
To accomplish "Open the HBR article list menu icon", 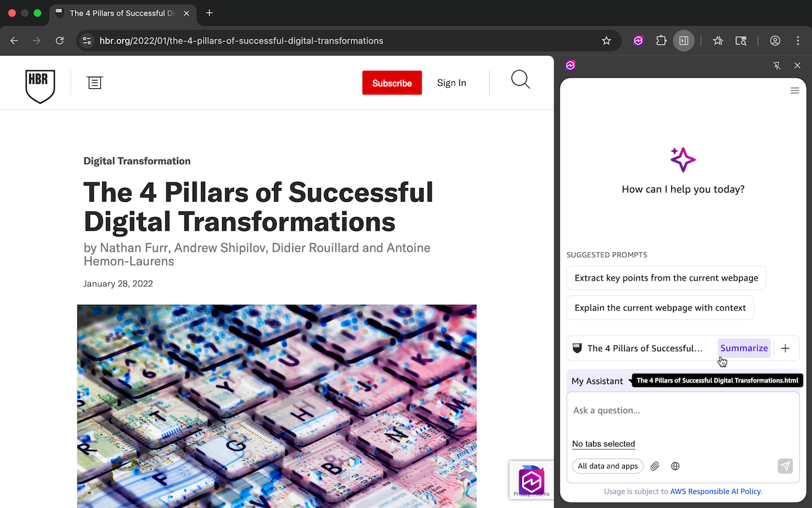I will coord(95,83).
